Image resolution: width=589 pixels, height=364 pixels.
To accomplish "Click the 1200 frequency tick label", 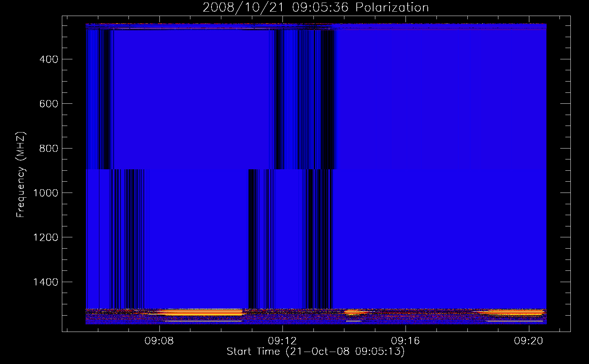I will click(46, 238).
